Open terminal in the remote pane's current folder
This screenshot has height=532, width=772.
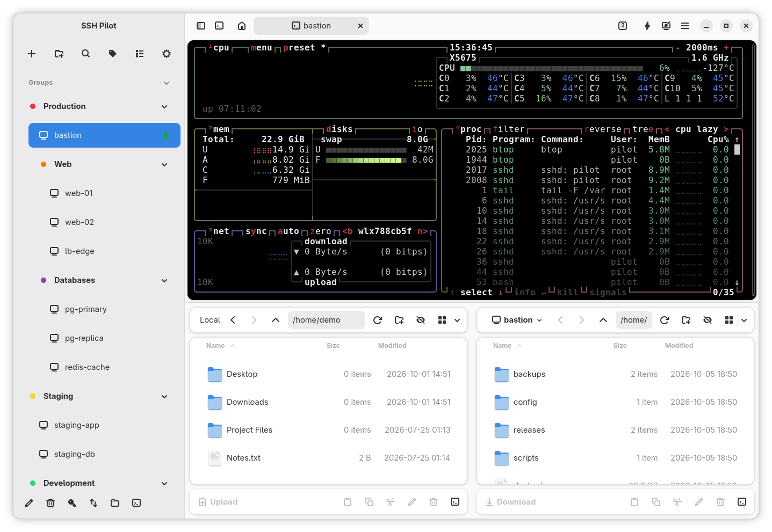click(742, 502)
